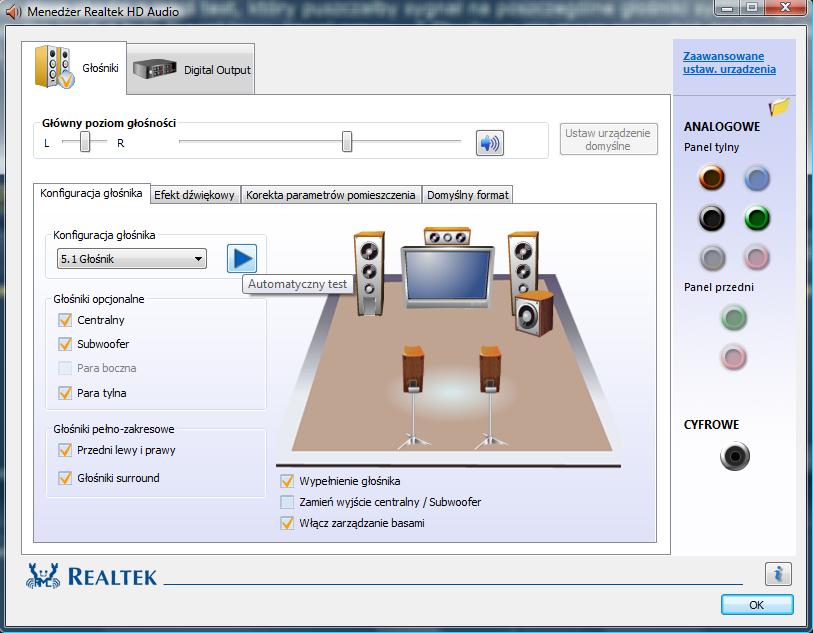Uncheck the Subwoofer checkbox
Screen dimensions: 813x633
tap(65, 344)
